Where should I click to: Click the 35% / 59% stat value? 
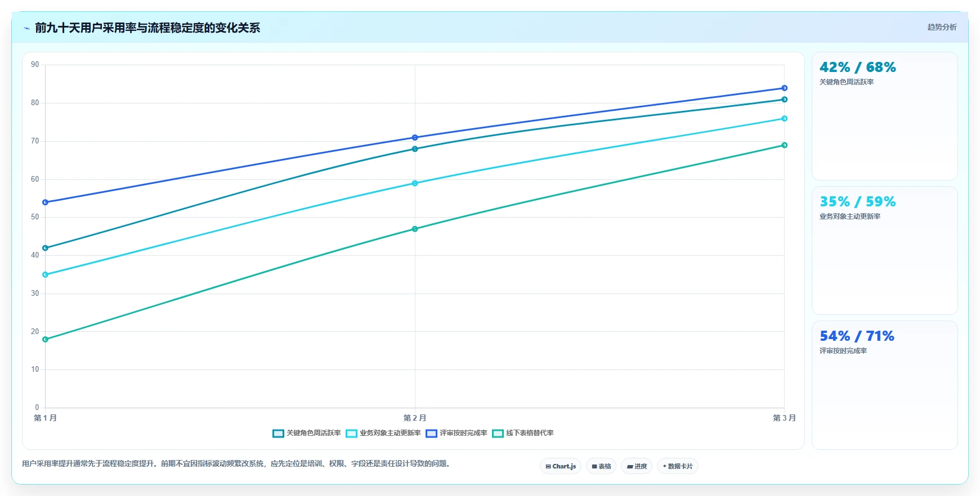point(857,202)
